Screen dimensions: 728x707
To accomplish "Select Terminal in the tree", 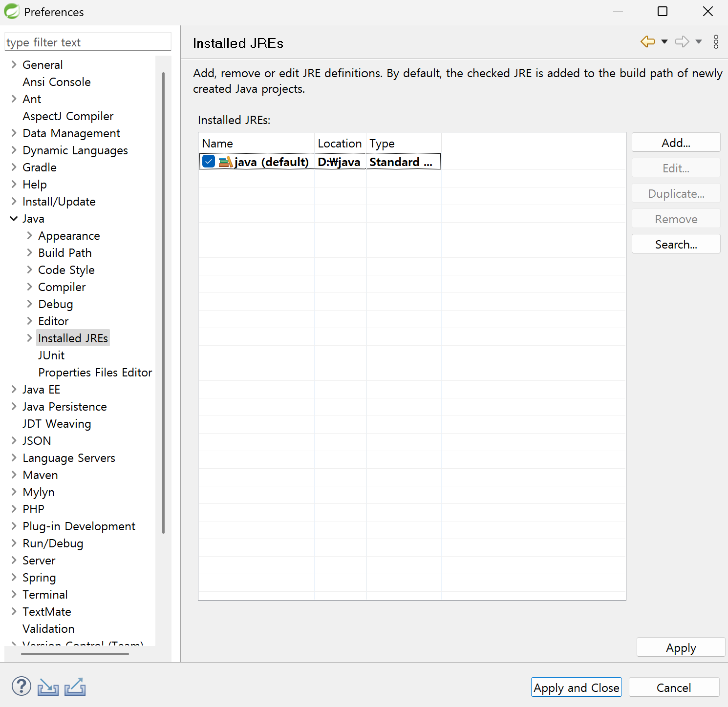I will (x=45, y=594).
